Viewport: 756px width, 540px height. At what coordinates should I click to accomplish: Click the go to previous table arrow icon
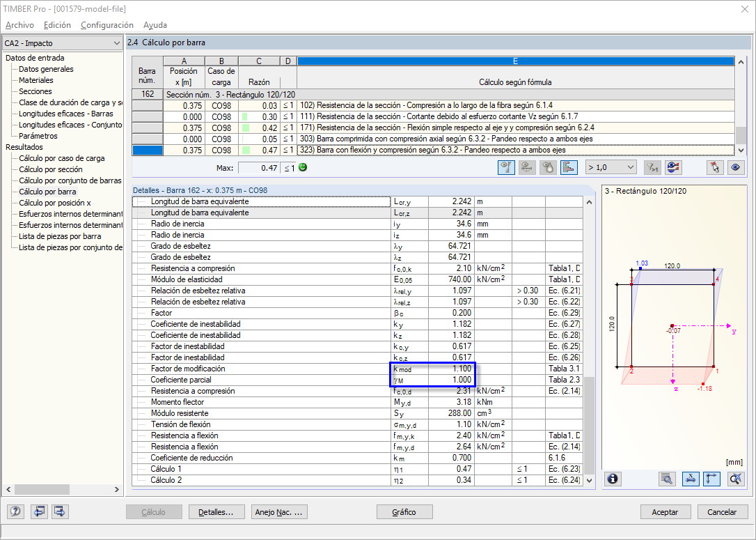[x=39, y=511]
